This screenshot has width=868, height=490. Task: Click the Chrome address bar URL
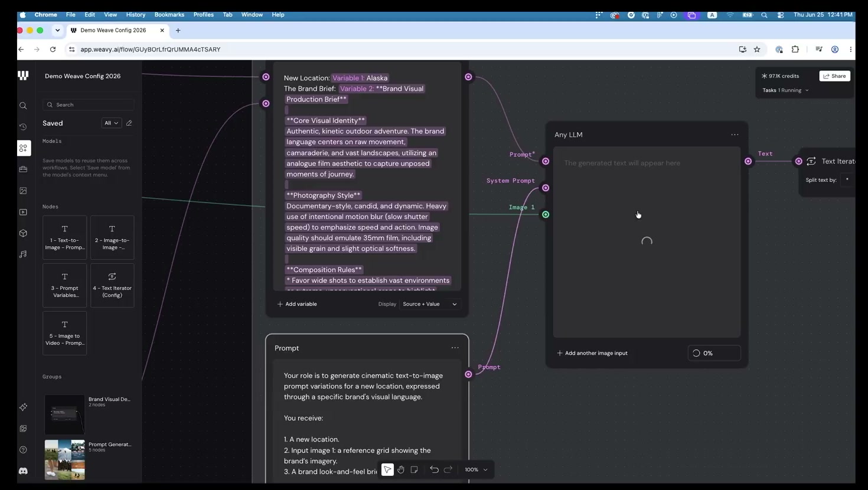[x=151, y=50]
